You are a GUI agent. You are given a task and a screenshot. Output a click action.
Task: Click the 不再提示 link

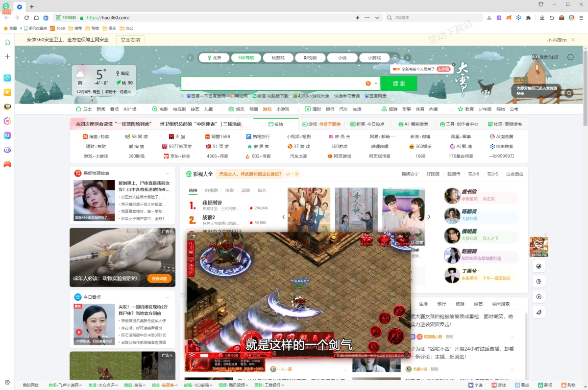click(557, 40)
